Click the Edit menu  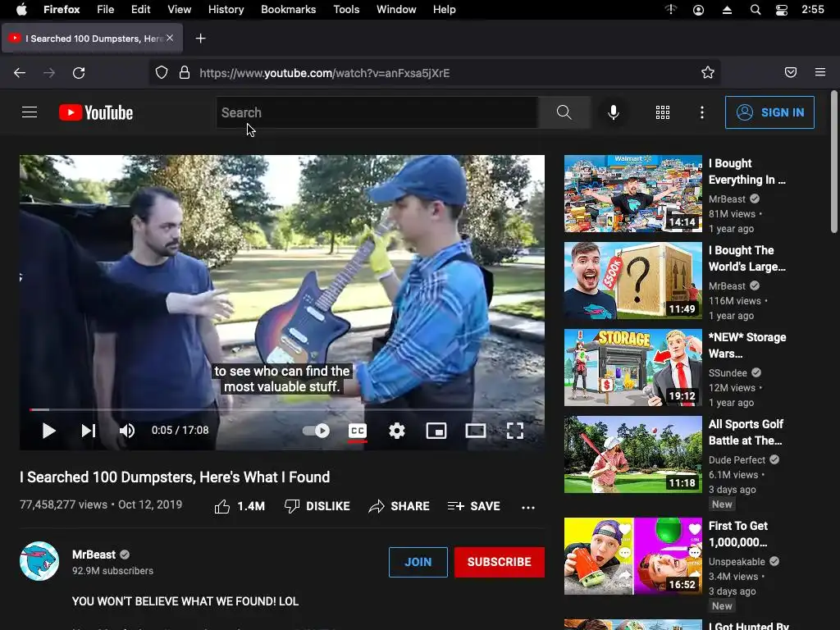coord(140,10)
